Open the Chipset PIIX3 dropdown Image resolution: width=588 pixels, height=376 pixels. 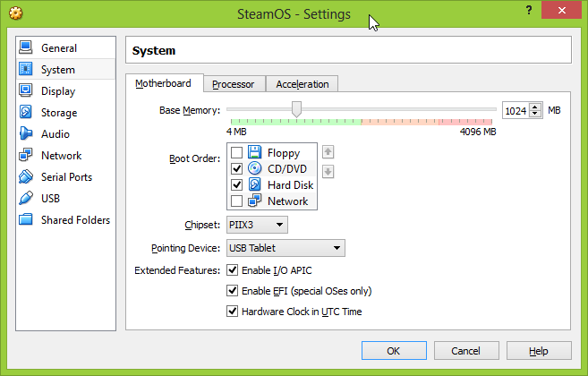point(257,225)
